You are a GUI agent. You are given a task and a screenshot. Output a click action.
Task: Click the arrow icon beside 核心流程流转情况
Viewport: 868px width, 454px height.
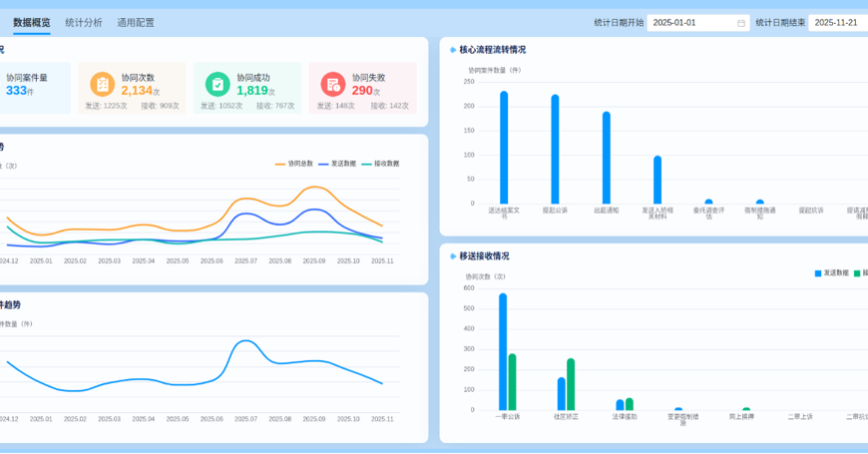453,50
